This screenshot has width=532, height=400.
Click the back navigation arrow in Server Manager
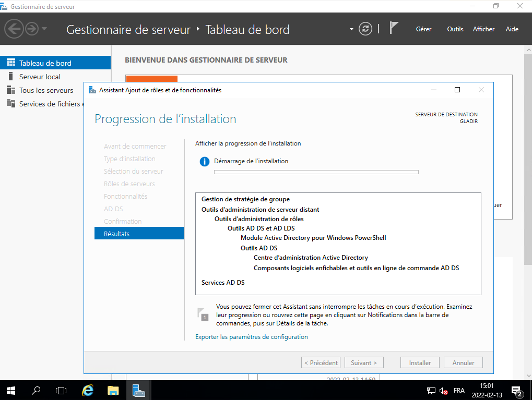[x=14, y=29]
